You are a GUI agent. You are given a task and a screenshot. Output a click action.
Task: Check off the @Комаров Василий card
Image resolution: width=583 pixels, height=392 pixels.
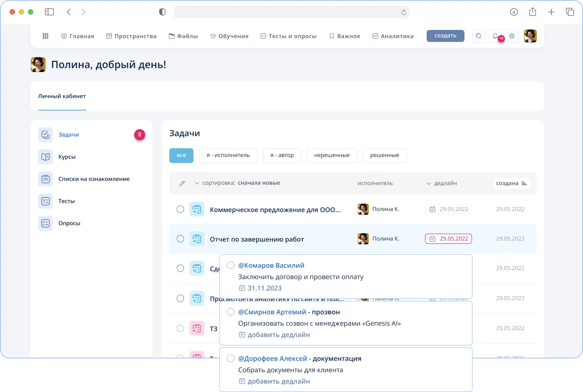click(231, 265)
